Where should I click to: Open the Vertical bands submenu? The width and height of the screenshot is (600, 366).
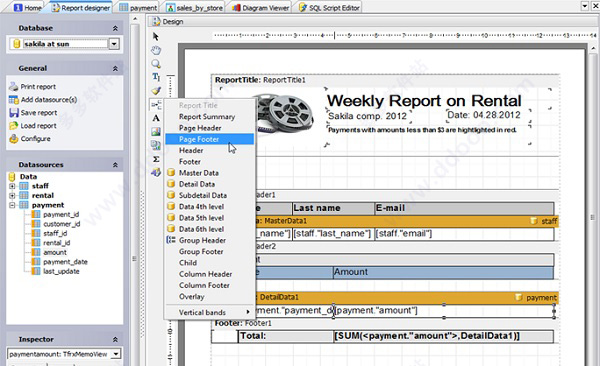pos(210,312)
